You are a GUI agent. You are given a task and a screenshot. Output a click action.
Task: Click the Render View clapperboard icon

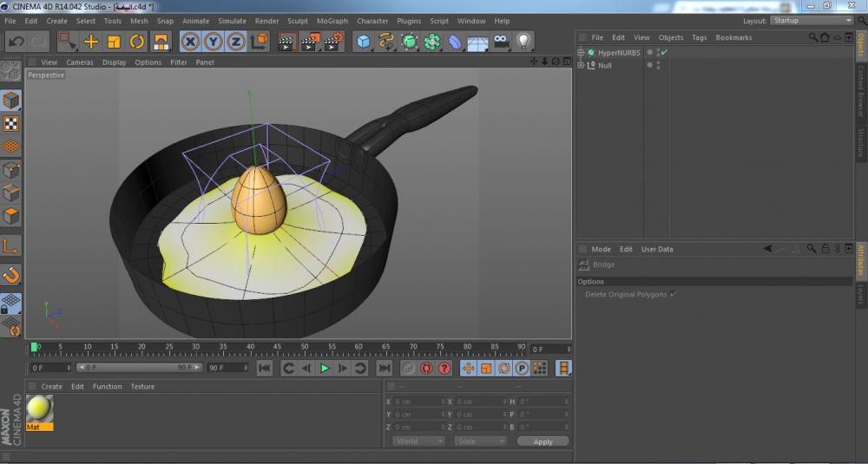287,42
